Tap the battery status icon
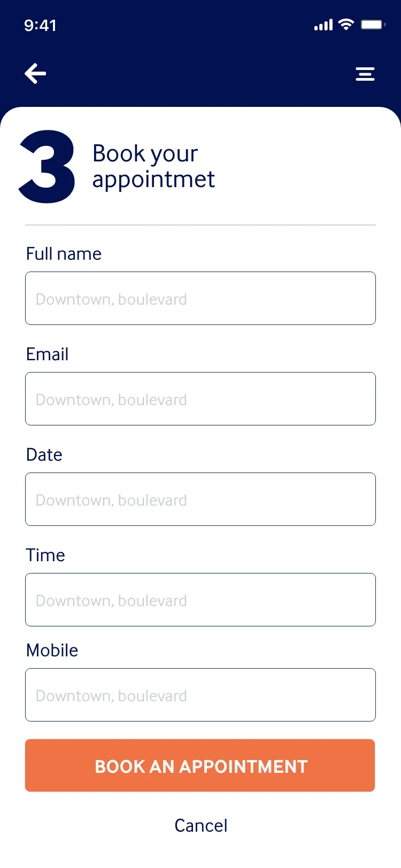Viewport: 401px width, 868px height. 373,25
